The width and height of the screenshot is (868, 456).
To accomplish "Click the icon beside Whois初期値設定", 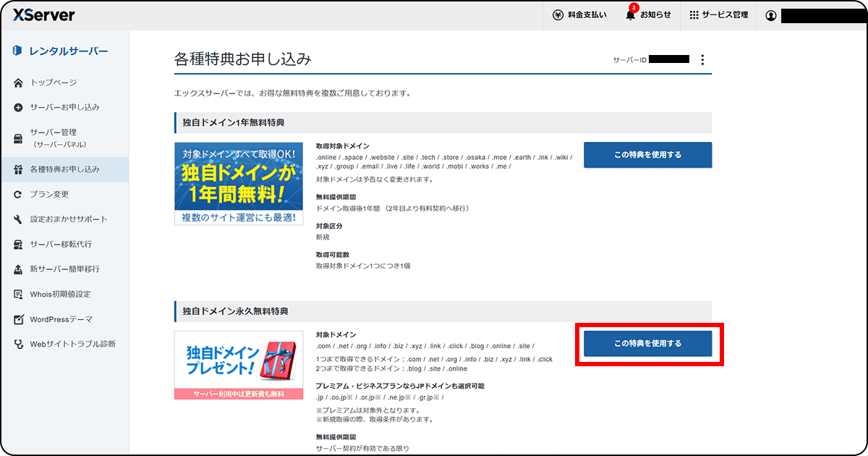I will 19,295.
